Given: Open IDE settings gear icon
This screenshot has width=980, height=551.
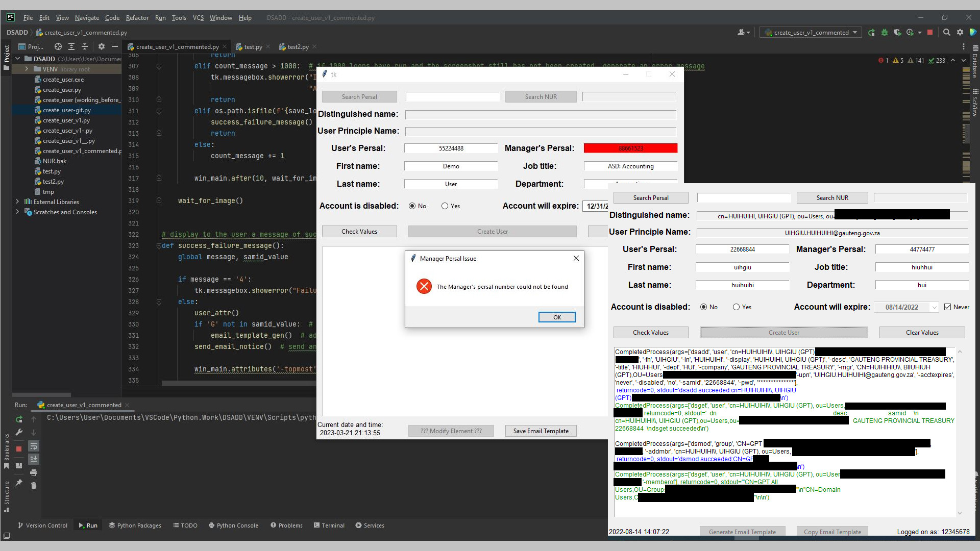Looking at the screenshot, I should click(x=960, y=32).
